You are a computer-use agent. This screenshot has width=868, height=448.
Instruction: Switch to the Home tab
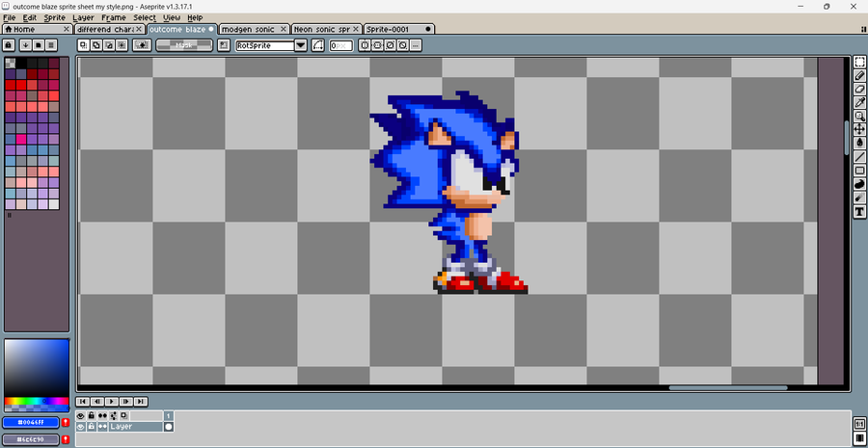(x=37, y=29)
